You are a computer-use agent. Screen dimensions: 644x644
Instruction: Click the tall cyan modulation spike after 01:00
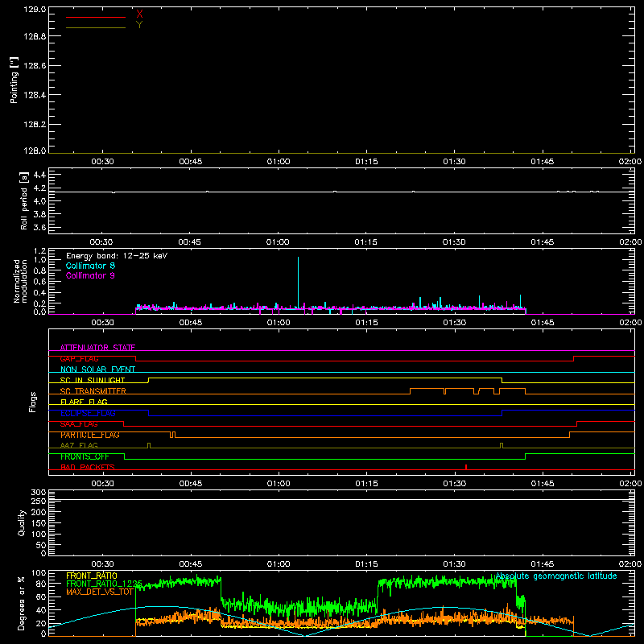coord(298,283)
